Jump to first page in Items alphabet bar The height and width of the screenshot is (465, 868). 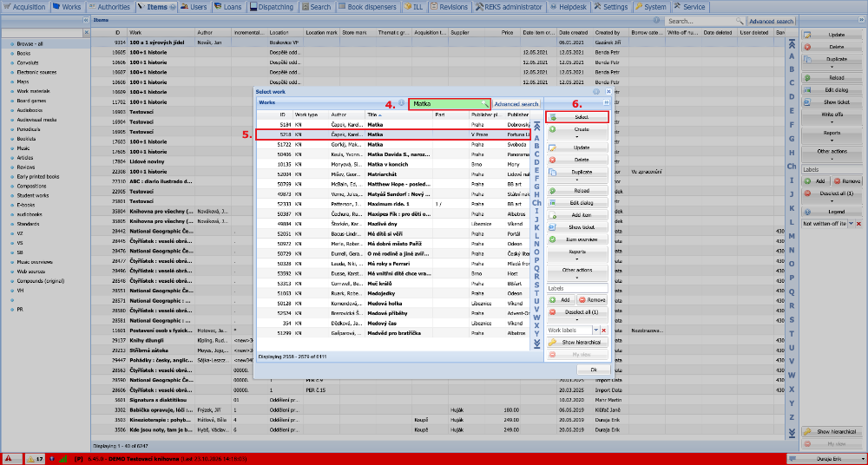(792, 44)
